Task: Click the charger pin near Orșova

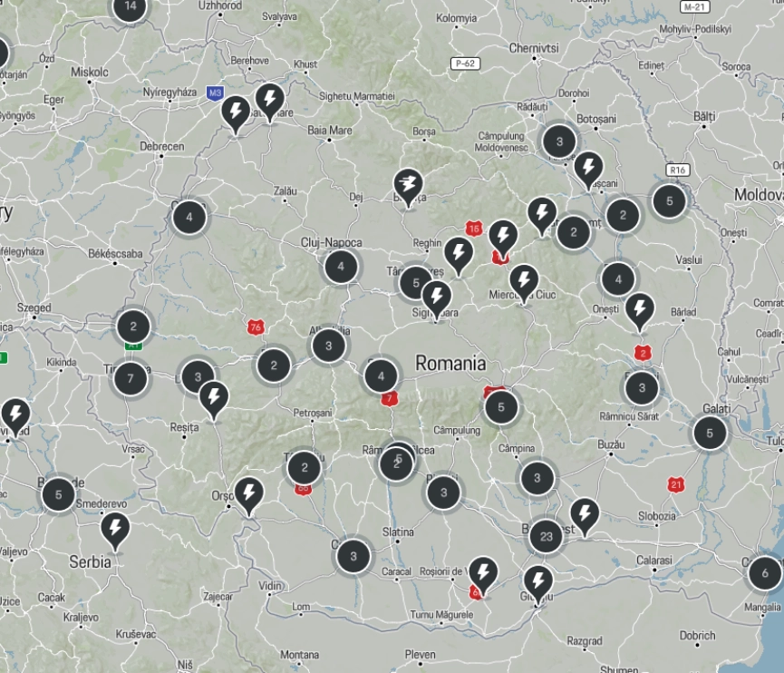Action: click(x=248, y=494)
